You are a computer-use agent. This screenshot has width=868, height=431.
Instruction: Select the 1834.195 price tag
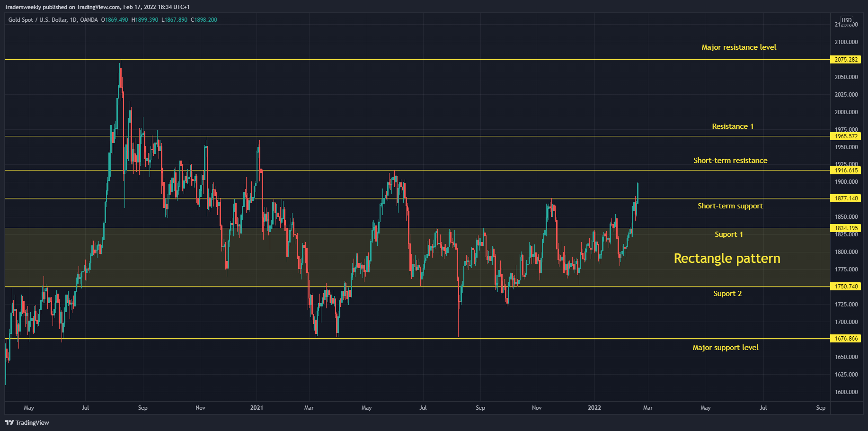[846, 228]
